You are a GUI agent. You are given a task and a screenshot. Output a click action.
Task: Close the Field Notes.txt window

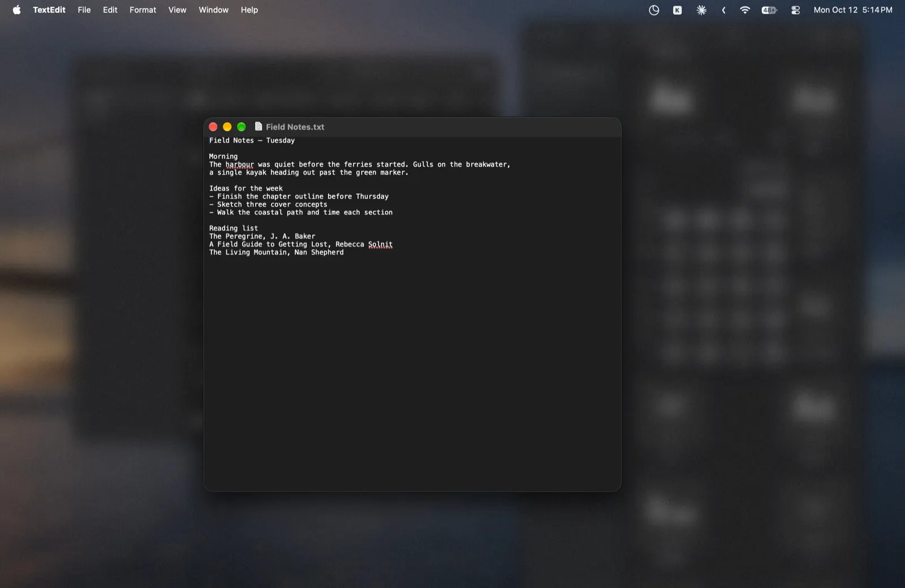coord(213,127)
